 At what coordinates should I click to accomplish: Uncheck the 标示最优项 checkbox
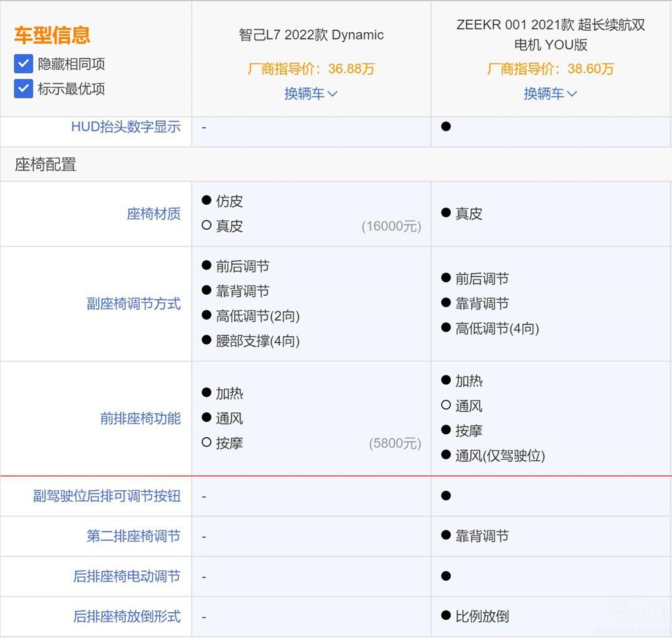pyautogui.click(x=24, y=89)
